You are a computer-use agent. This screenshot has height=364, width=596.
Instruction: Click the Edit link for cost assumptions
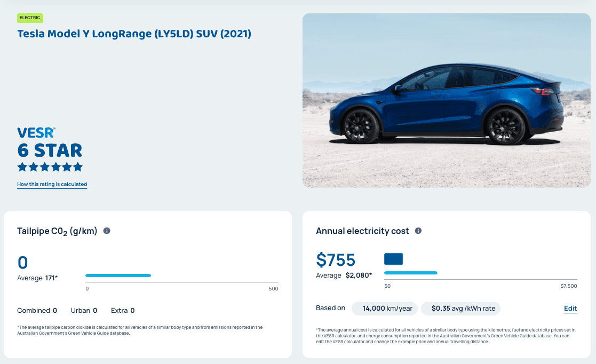tap(570, 309)
